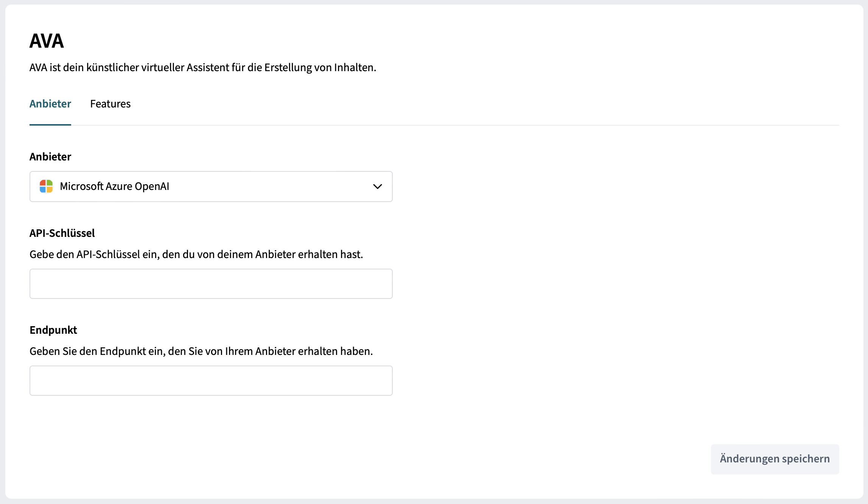Click the Endpunkt helper instruction text
Screen dimensions: 868x504
201,351
